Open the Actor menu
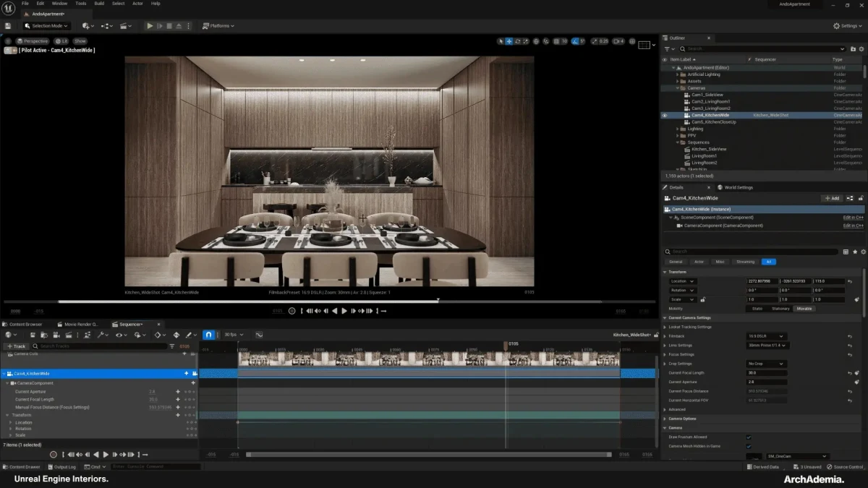The width and height of the screenshot is (868, 488). (x=137, y=4)
